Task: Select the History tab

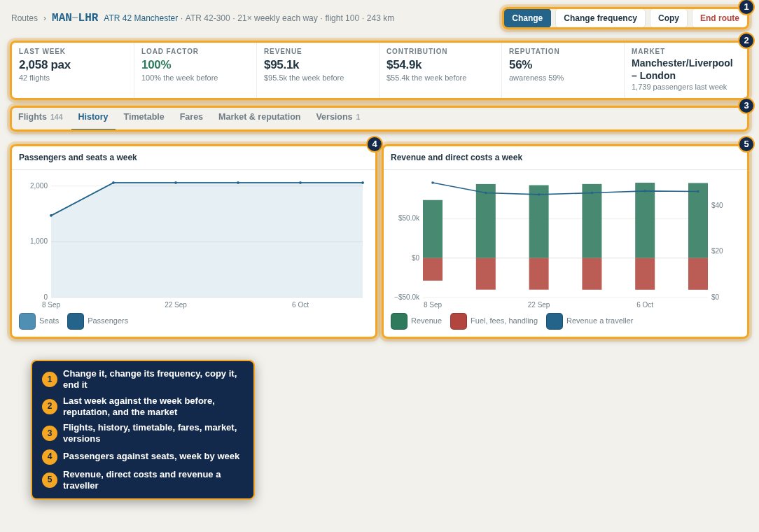Action: 93,117
